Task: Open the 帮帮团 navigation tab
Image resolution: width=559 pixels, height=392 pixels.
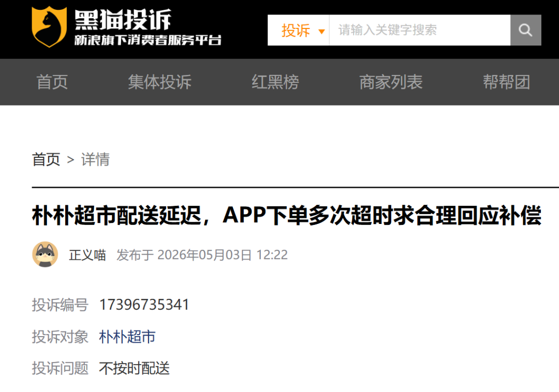Action: coord(506,82)
